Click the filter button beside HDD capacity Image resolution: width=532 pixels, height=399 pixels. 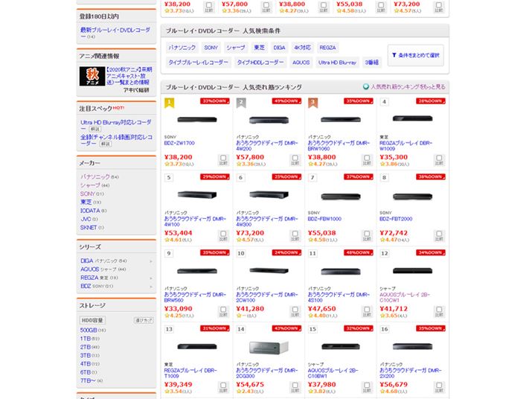click(x=144, y=320)
